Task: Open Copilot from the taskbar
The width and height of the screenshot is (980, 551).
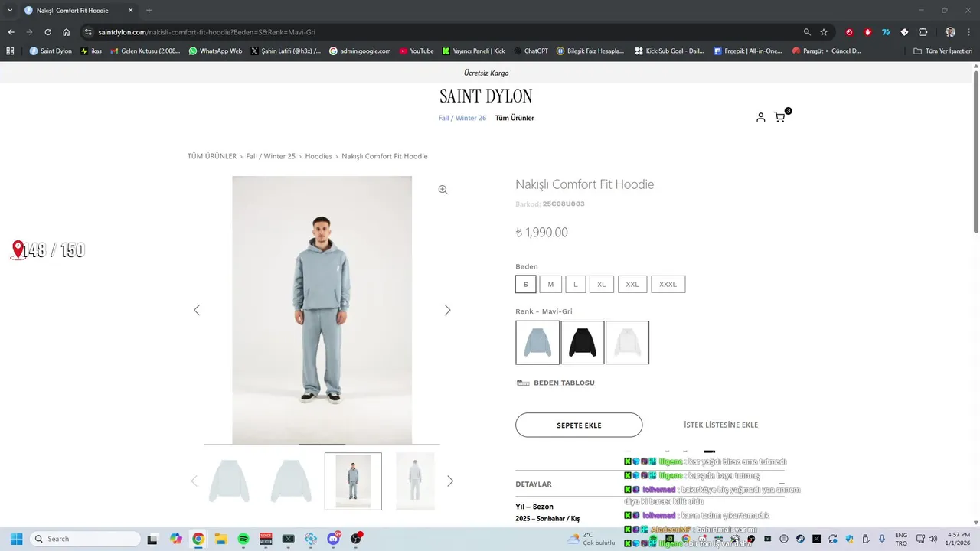Action: 176,539
